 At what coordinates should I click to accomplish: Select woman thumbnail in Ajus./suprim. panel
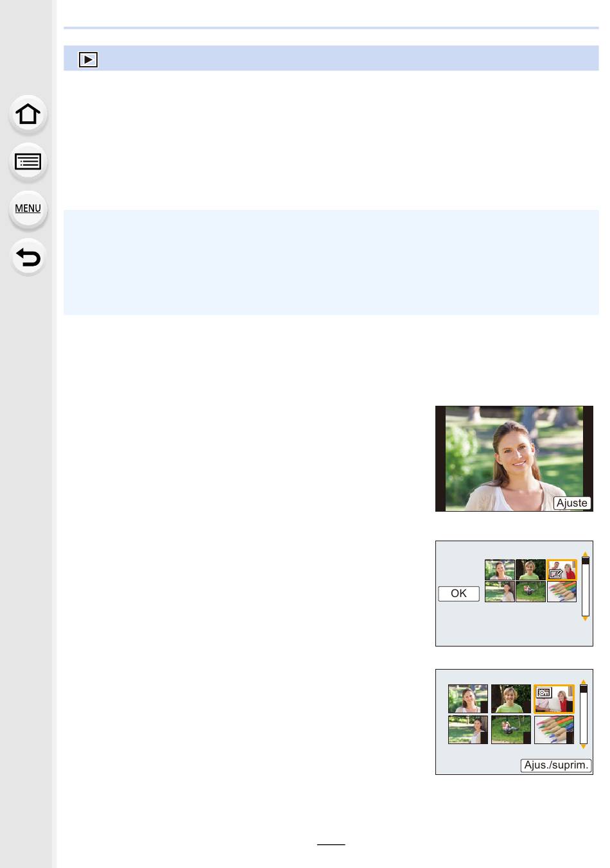tap(467, 699)
